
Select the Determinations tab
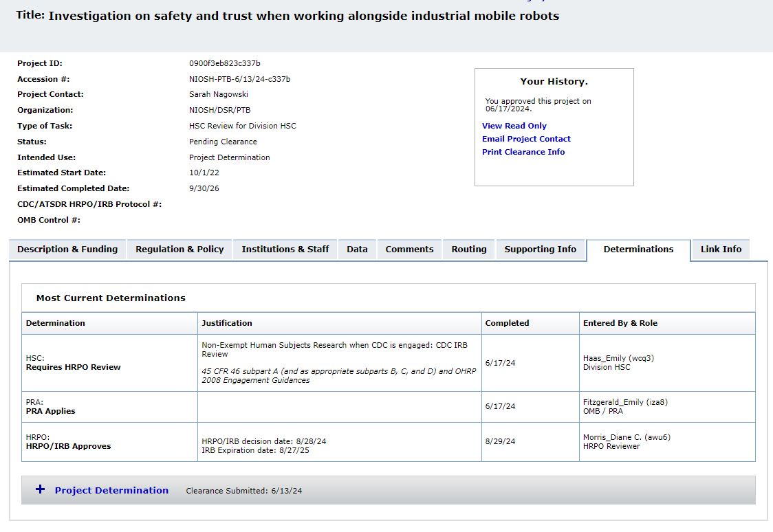pos(638,250)
